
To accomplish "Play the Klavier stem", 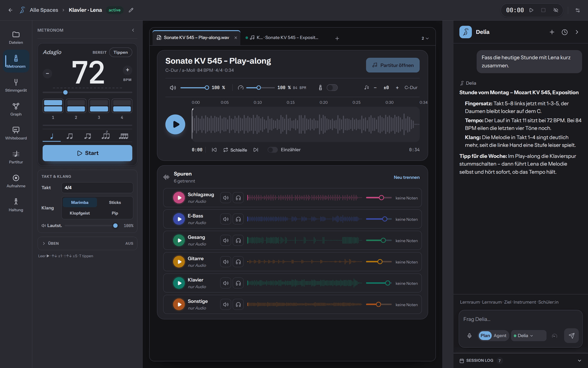I will click(179, 283).
